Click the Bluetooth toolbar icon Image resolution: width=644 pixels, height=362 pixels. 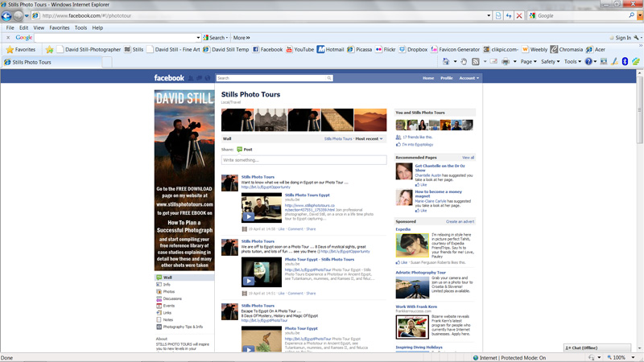click(625, 62)
